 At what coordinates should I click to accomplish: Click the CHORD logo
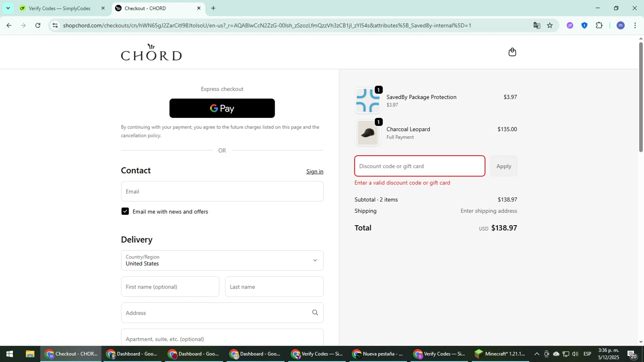point(151,52)
